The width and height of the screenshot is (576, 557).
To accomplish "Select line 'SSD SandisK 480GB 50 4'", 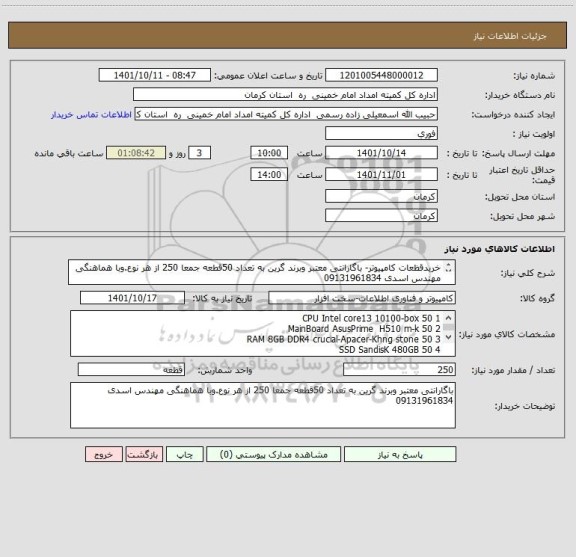I will pyautogui.click(x=389, y=350).
